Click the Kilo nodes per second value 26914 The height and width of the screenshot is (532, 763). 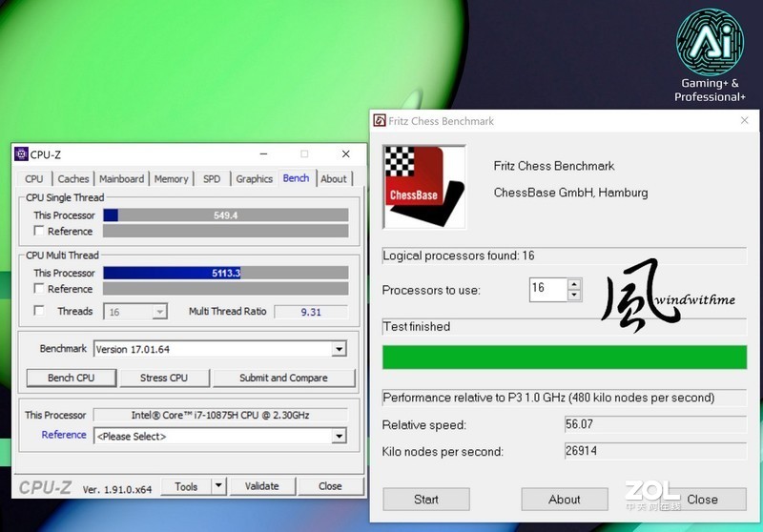pos(655,451)
